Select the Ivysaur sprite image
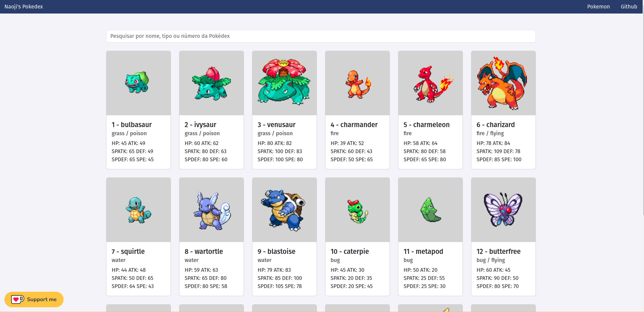This screenshot has width=644, height=312. tap(212, 83)
